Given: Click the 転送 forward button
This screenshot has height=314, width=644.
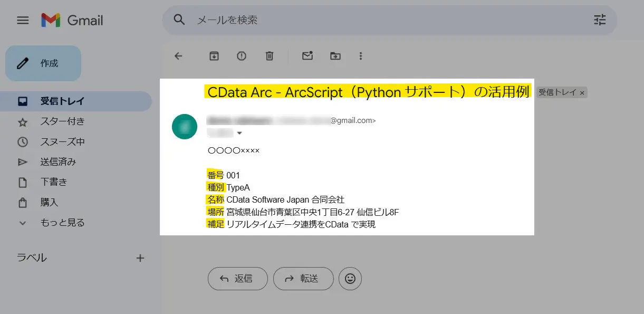Looking at the screenshot, I should click(303, 279).
